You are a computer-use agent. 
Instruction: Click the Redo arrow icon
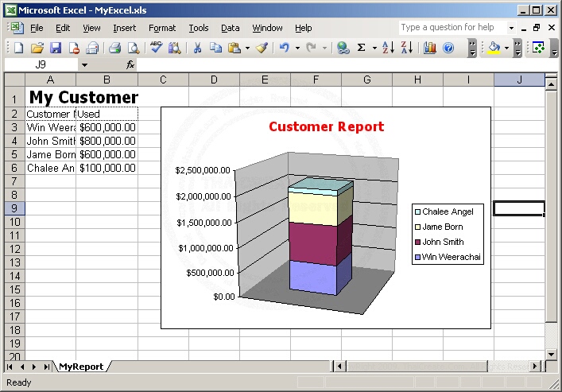[311, 48]
